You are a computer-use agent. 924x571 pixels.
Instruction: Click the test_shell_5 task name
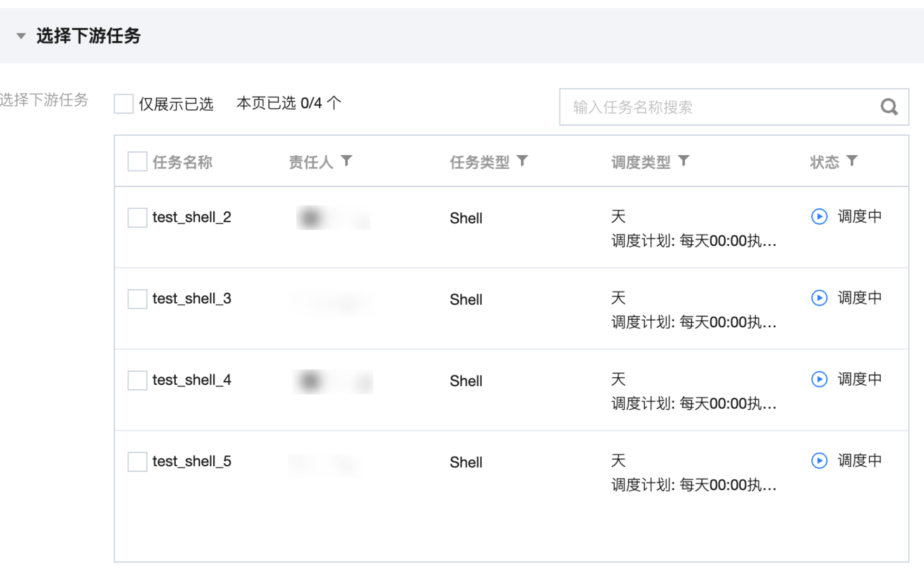(x=191, y=461)
